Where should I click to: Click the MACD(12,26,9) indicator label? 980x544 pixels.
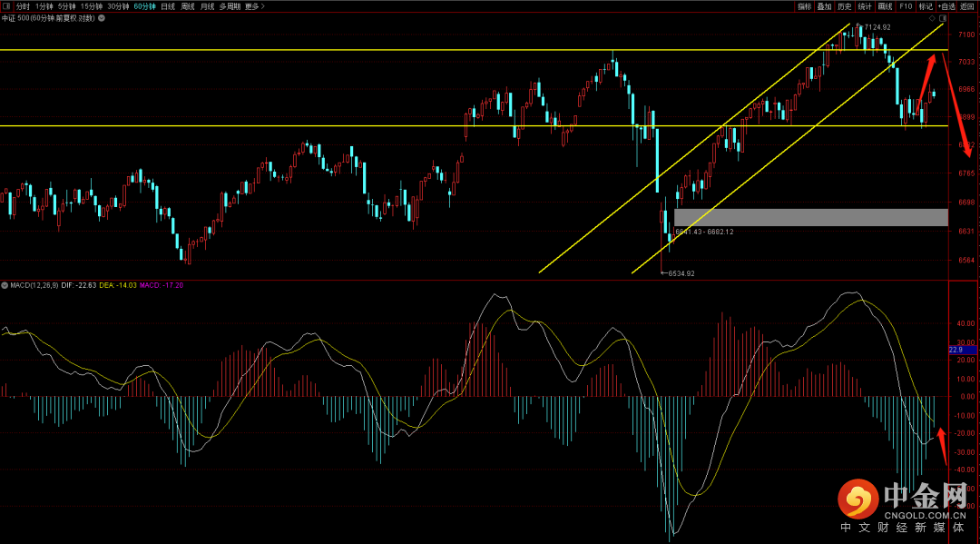(34, 285)
